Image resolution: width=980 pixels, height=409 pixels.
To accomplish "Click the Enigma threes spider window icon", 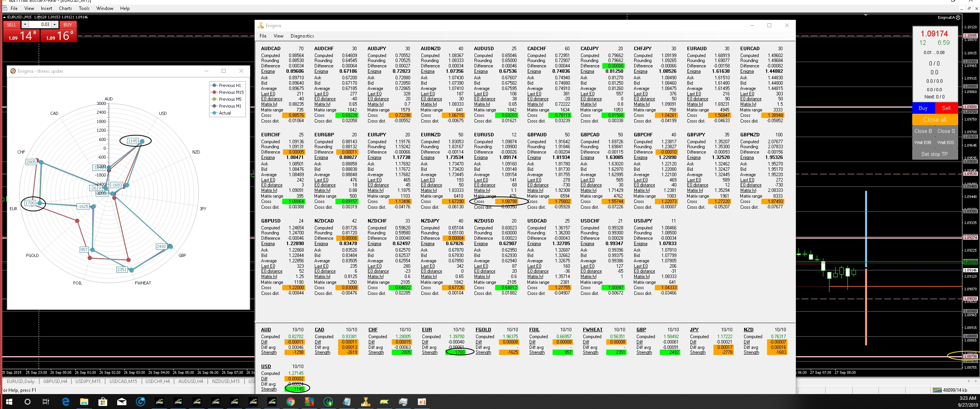I will click(x=13, y=71).
